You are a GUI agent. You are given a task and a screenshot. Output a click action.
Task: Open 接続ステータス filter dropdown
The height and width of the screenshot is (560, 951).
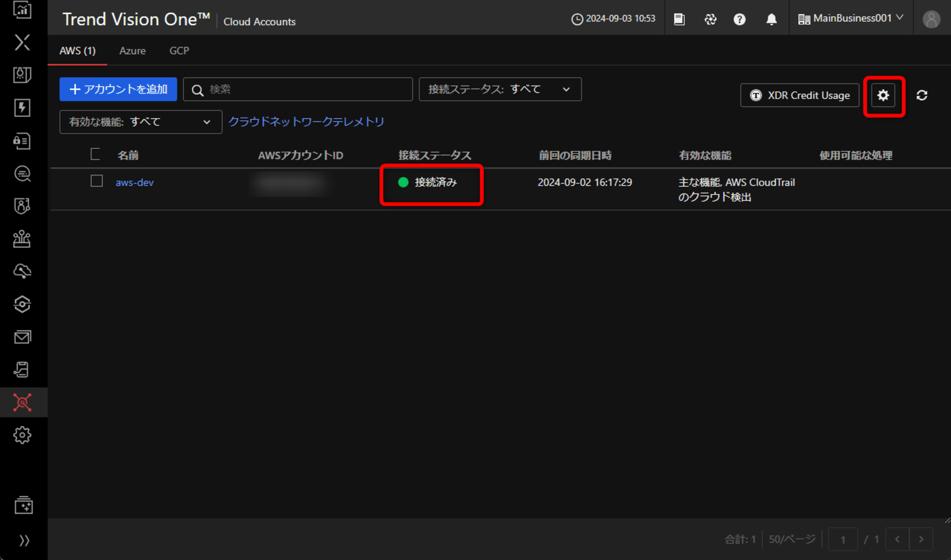[x=500, y=89]
